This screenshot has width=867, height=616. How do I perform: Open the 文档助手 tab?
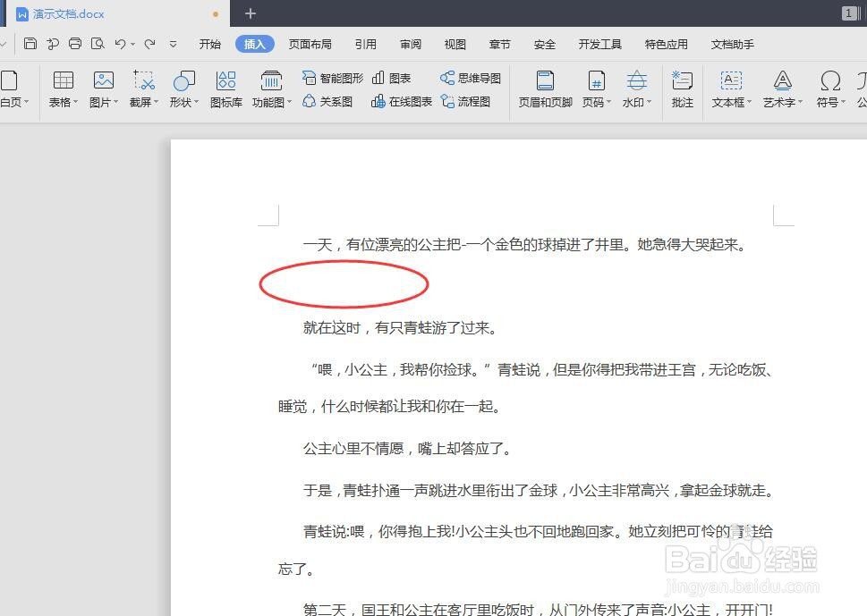coord(733,44)
